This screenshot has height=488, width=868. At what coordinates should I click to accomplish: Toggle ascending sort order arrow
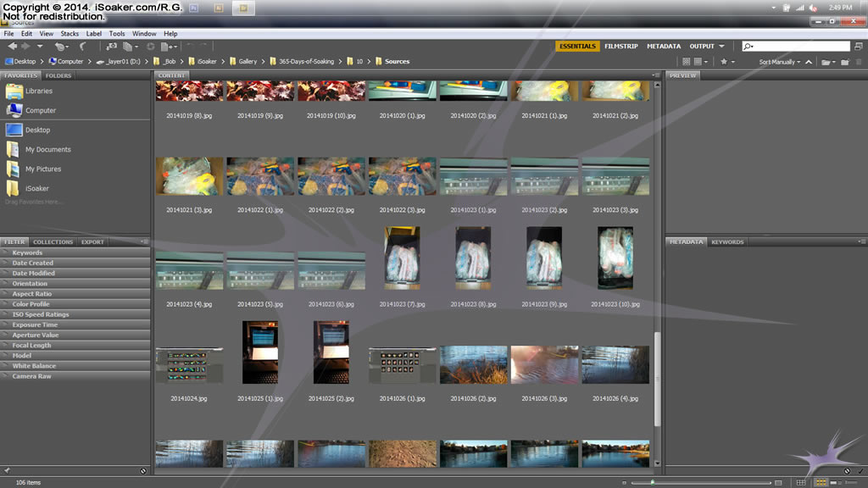(809, 62)
